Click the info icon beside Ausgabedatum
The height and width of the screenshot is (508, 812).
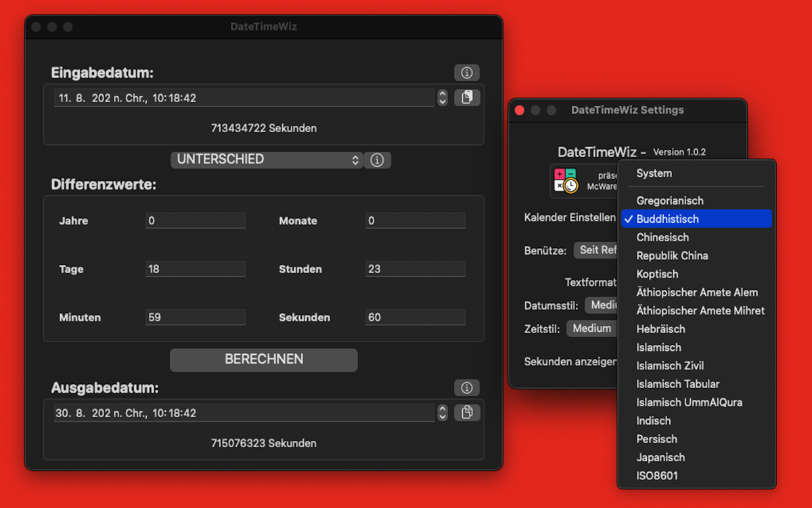click(466, 387)
